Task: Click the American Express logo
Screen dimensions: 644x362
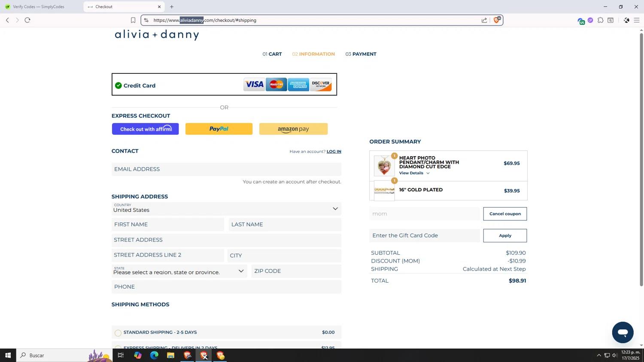Action: pyautogui.click(x=298, y=84)
